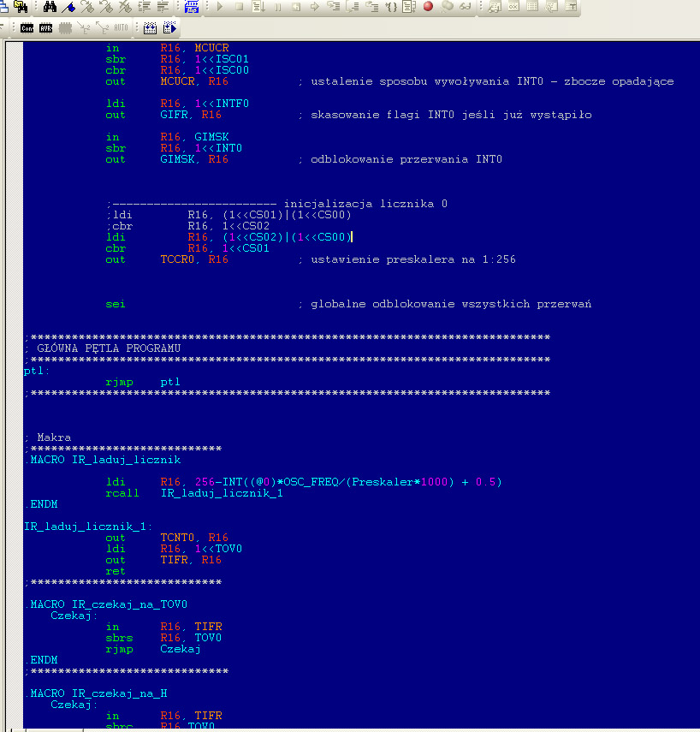The image size is (700, 732).
Task: Toggle the Register window icon
Action: [513, 7]
